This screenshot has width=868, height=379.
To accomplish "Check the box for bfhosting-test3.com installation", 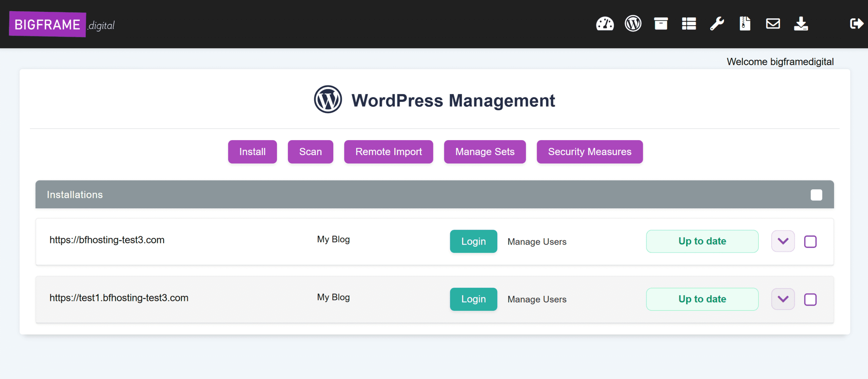I will [810, 242].
